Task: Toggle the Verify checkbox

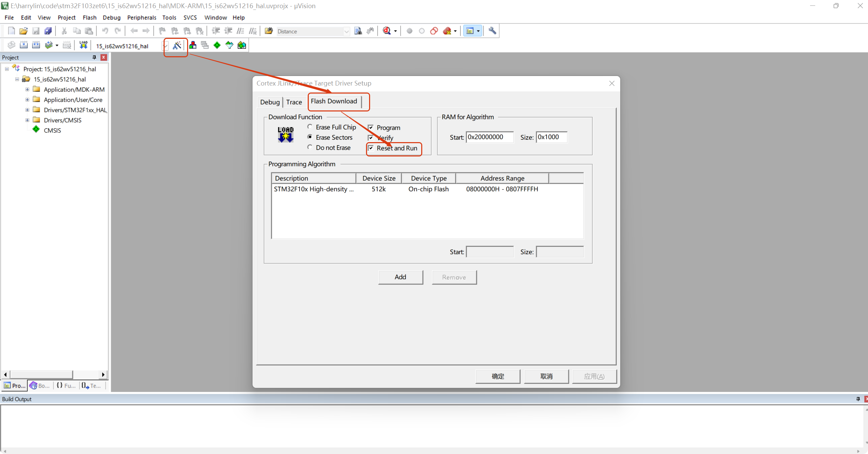Action: (x=371, y=138)
